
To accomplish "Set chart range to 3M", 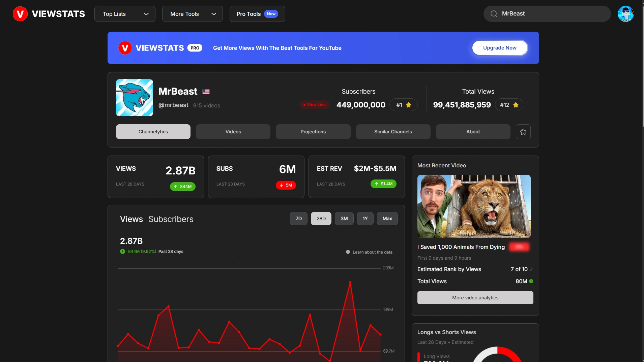I will point(344,219).
